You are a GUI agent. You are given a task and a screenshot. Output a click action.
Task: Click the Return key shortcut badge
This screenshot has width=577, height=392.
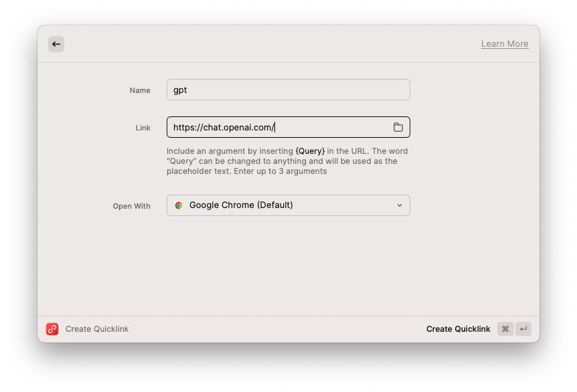[x=523, y=328]
